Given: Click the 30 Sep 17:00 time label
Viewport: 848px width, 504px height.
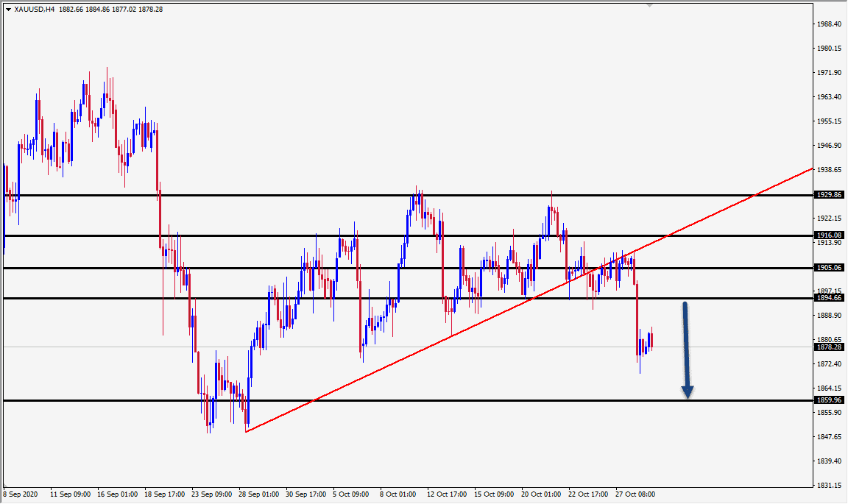Looking at the screenshot, I should tap(306, 494).
